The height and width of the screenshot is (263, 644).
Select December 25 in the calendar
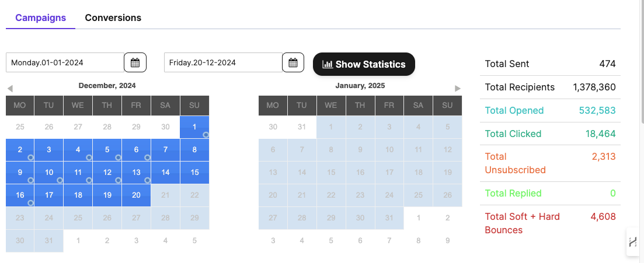point(78,218)
